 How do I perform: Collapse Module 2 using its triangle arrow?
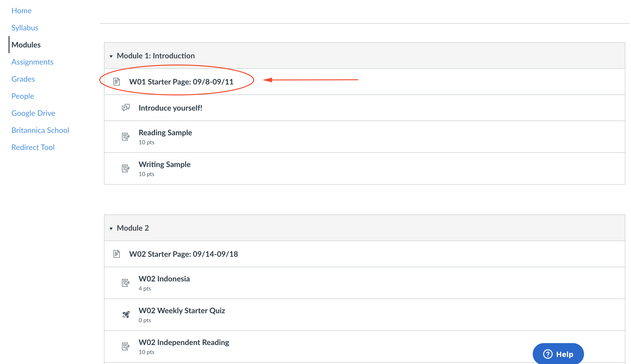[111, 229]
